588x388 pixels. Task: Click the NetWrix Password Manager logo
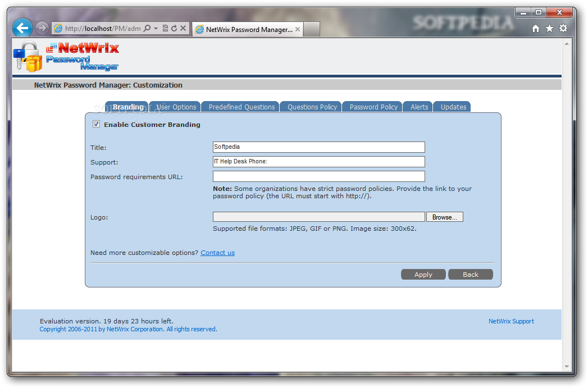coord(66,57)
